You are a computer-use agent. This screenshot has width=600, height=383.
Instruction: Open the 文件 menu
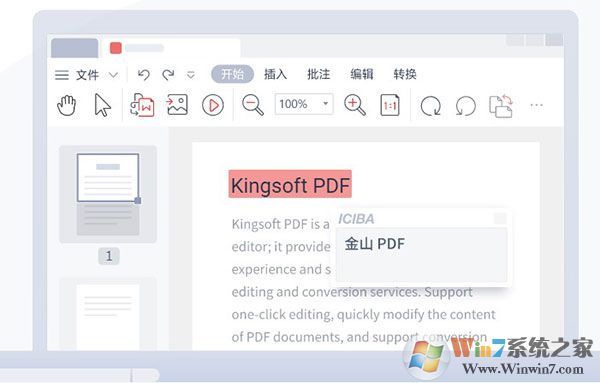87,75
